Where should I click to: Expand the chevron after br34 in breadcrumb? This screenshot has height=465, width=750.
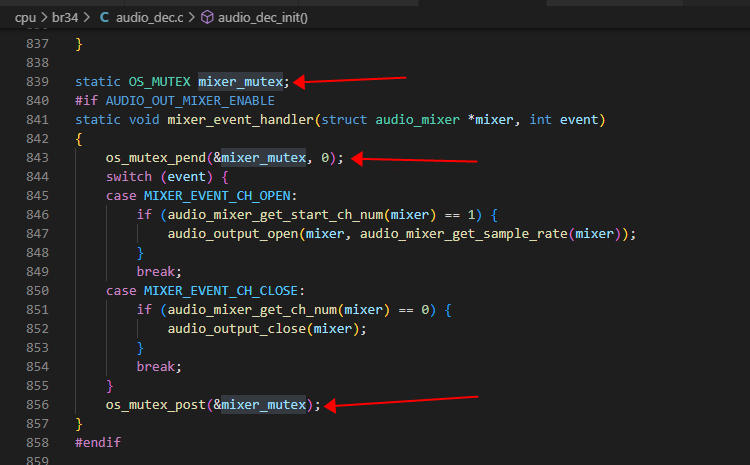[x=86, y=18]
